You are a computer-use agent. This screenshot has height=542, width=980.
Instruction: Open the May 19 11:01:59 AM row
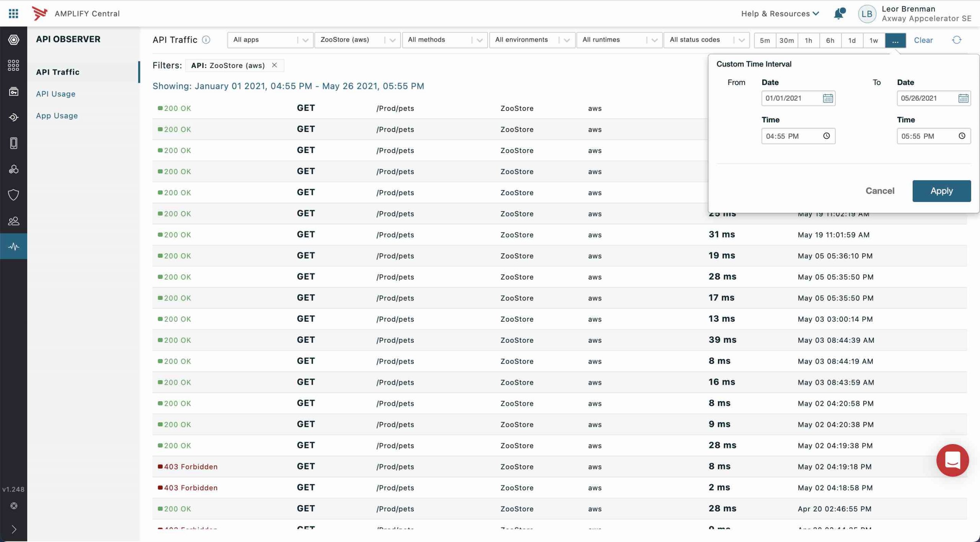point(560,234)
